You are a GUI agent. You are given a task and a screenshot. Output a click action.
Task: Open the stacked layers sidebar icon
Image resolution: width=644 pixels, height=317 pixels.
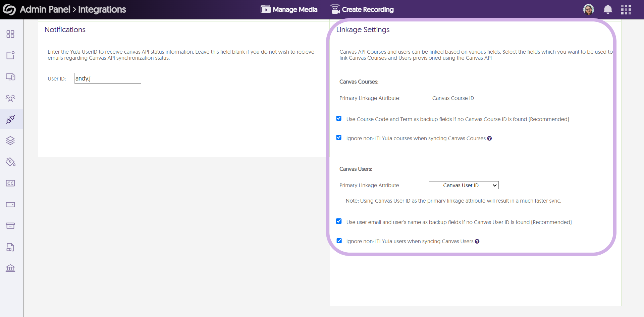tap(10, 141)
